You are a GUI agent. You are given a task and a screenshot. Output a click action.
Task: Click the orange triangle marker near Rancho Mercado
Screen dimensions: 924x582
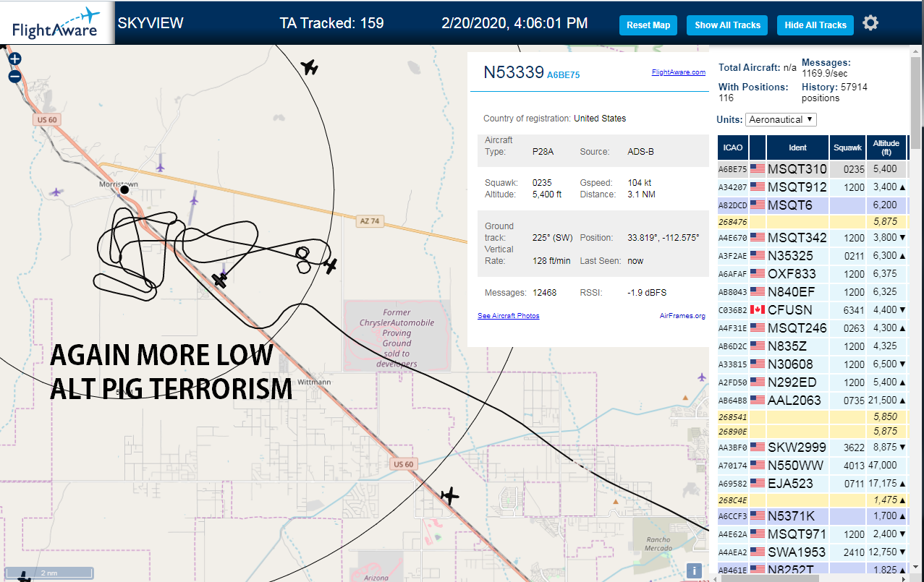click(616, 500)
